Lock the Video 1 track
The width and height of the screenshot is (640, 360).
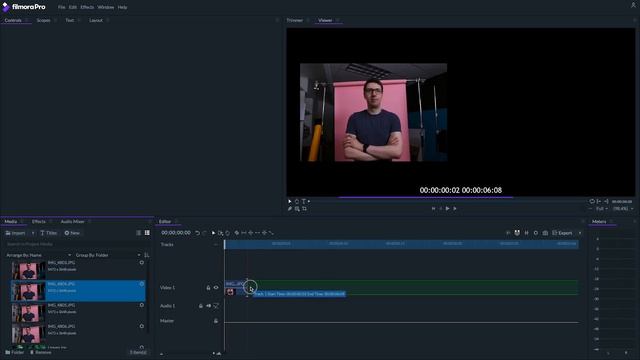(208, 288)
